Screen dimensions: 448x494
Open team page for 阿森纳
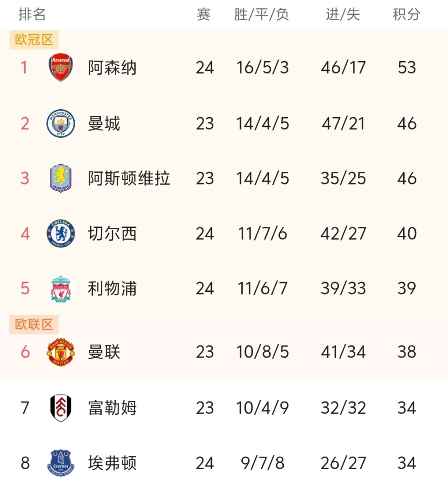112,68
